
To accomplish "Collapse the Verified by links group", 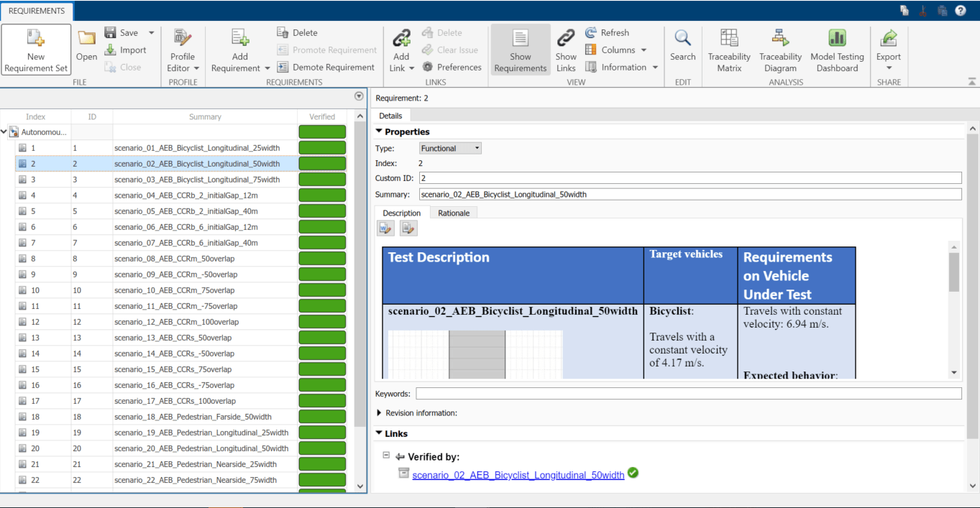I will (x=386, y=456).
